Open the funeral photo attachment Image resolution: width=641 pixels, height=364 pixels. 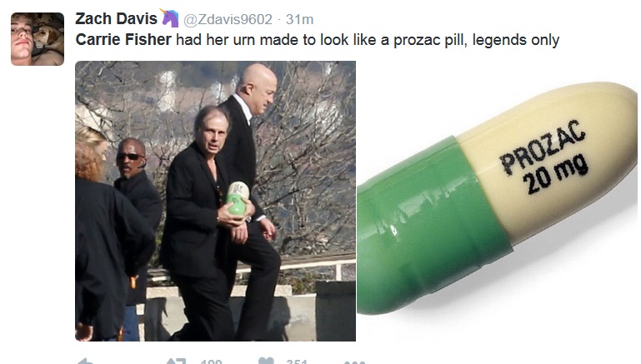tap(215, 201)
